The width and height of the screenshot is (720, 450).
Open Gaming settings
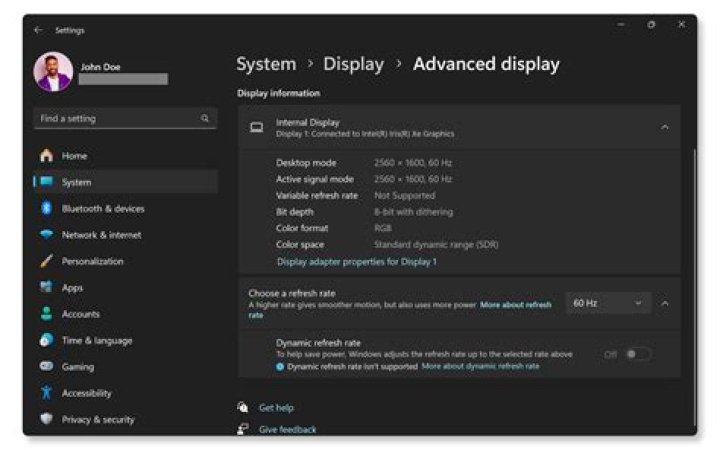[125, 366]
